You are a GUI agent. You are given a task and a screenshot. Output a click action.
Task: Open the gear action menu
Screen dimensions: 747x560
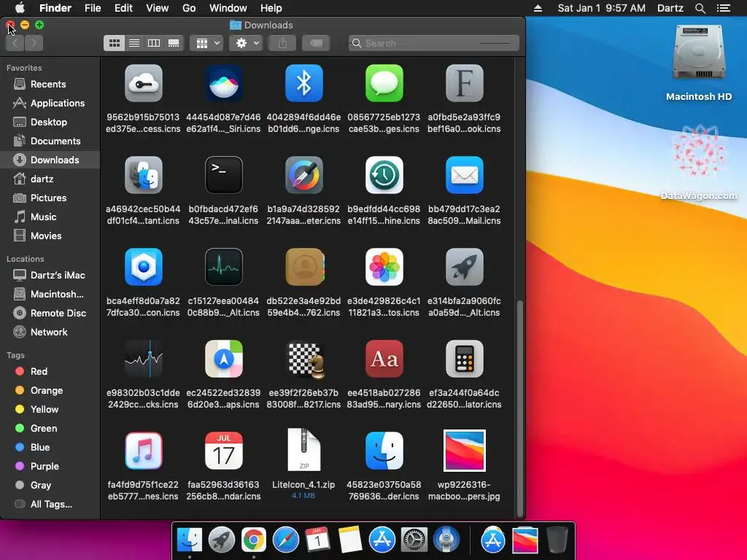tap(247, 43)
